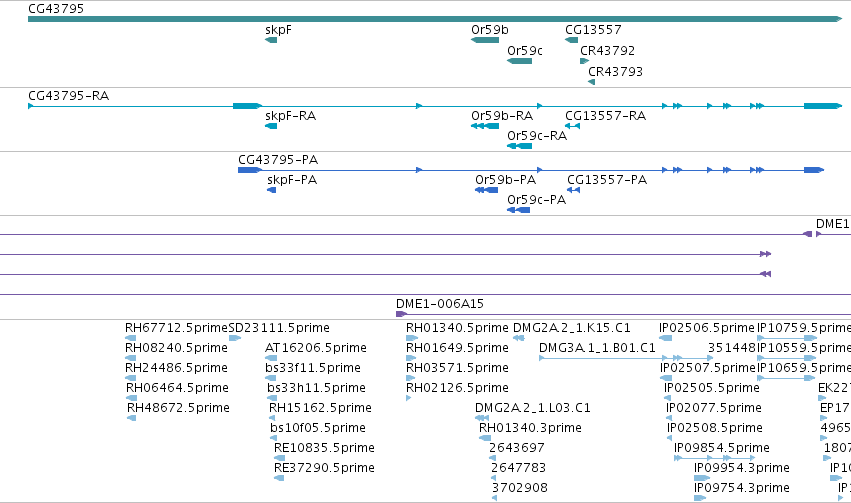Select the IP10559.5prime EST label
Viewport: 851px width, 503px height.
pos(804,348)
